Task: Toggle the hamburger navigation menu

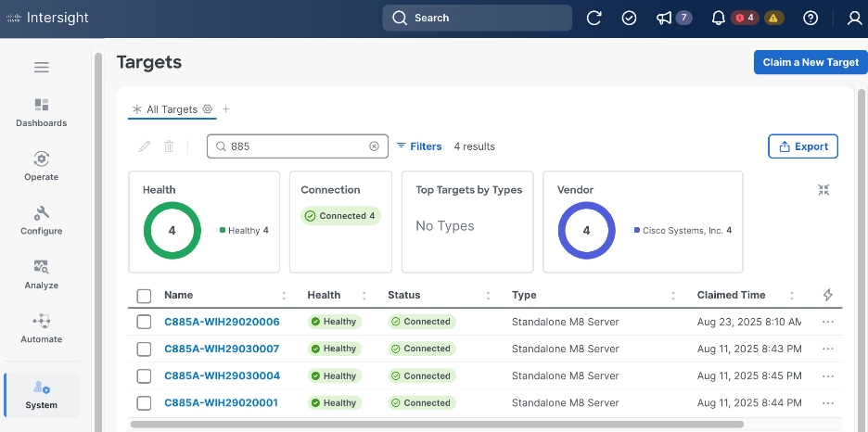Action: click(x=42, y=67)
